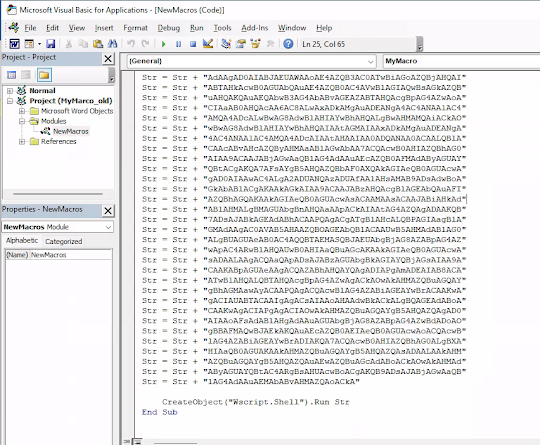This screenshot has width=540, height=445.
Task: Open the Insert object dropdown arrow
Action: point(39,44)
